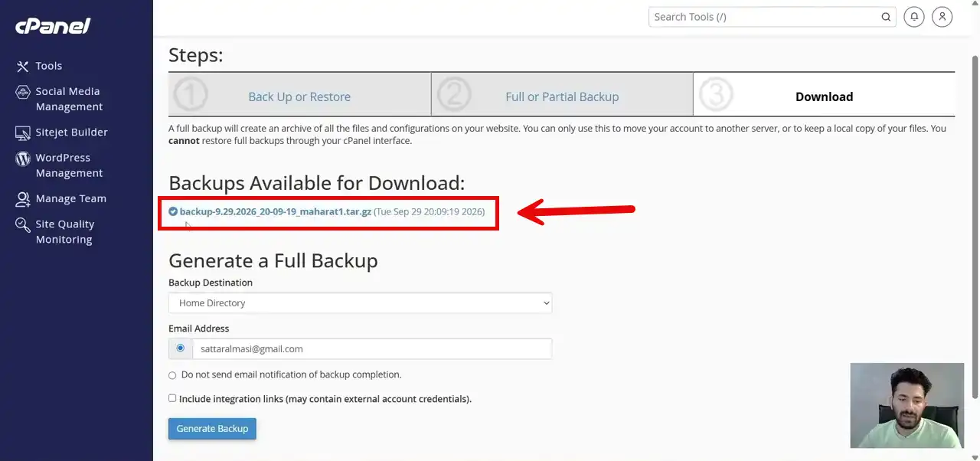Open WordPress Management menu item
This screenshot has width=980, height=461.
69,165
